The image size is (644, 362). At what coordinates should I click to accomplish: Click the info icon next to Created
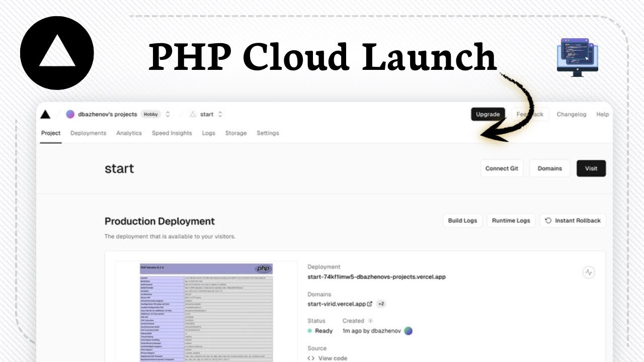[371, 321]
